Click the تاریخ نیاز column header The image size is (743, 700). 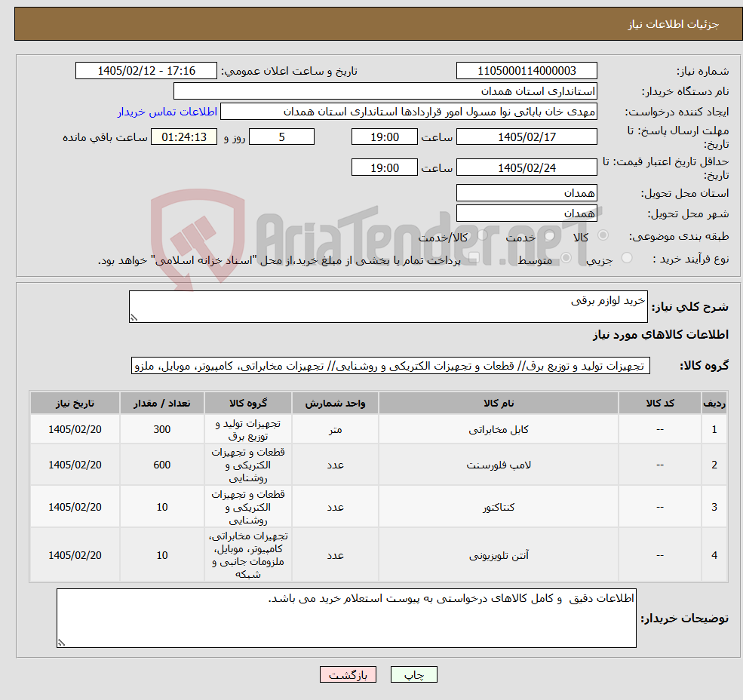tap(75, 403)
